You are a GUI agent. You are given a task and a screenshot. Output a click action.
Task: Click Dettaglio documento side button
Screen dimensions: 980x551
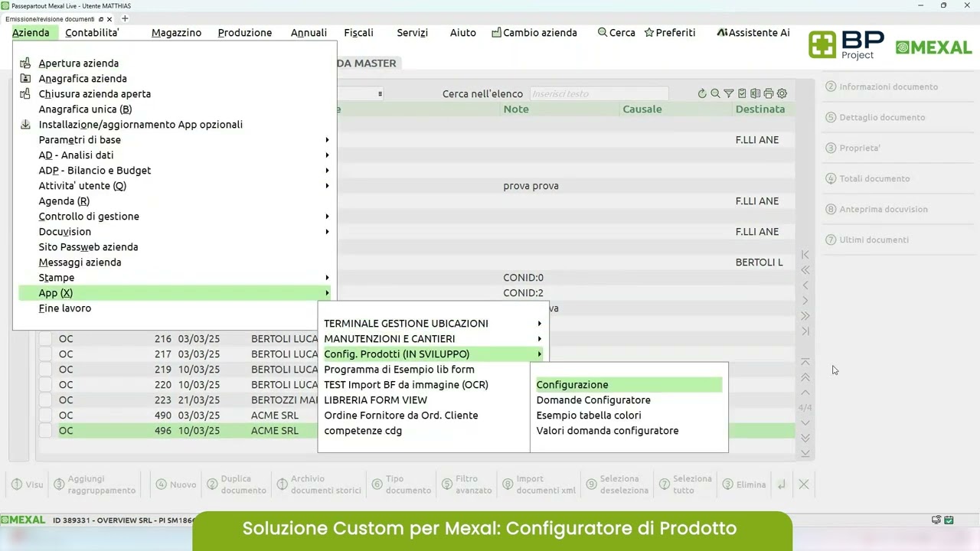pyautogui.click(x=875, y=117)
